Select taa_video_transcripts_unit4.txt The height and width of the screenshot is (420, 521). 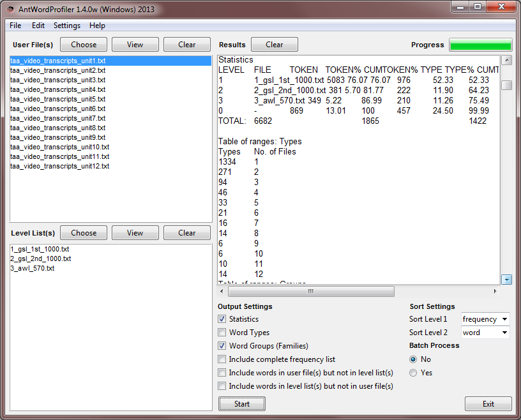pos(110,89)
